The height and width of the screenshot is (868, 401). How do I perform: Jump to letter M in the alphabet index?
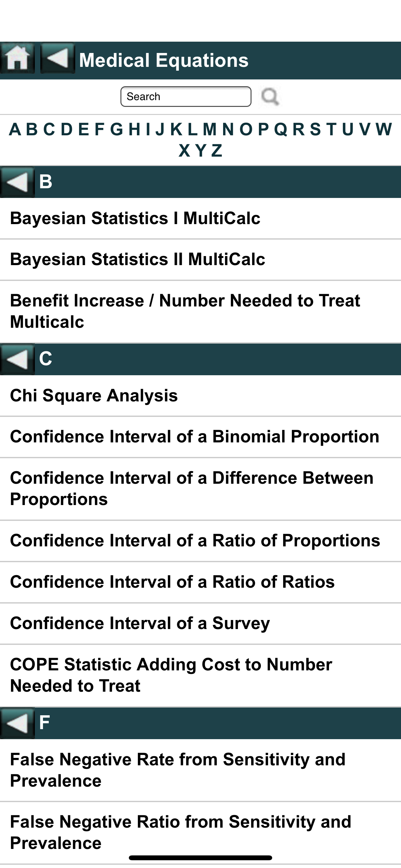209,129
